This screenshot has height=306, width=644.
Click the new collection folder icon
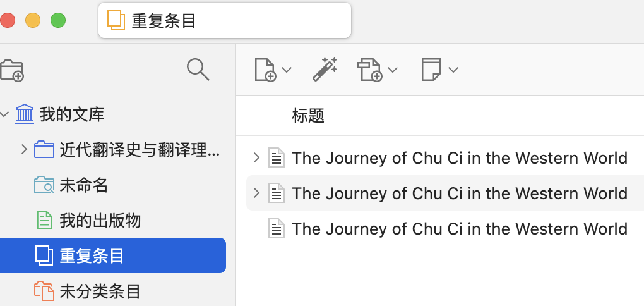point(12,70)
